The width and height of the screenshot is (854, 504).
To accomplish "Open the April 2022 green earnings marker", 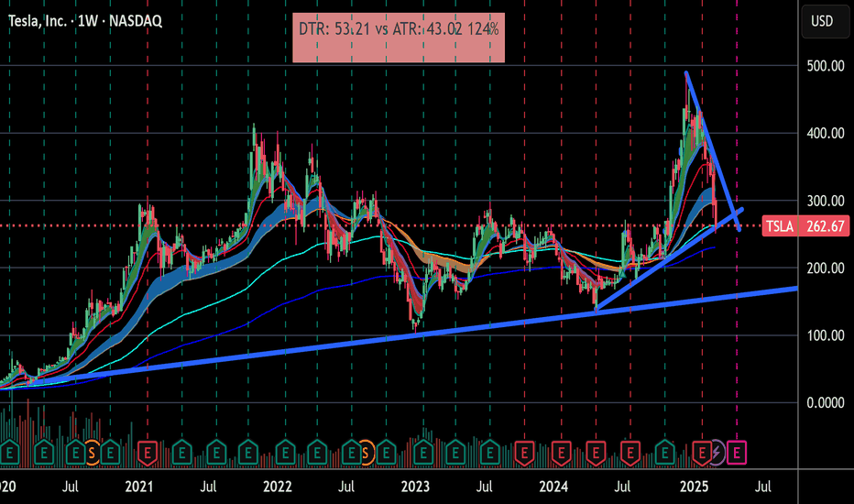I will (x=317, y=453).
